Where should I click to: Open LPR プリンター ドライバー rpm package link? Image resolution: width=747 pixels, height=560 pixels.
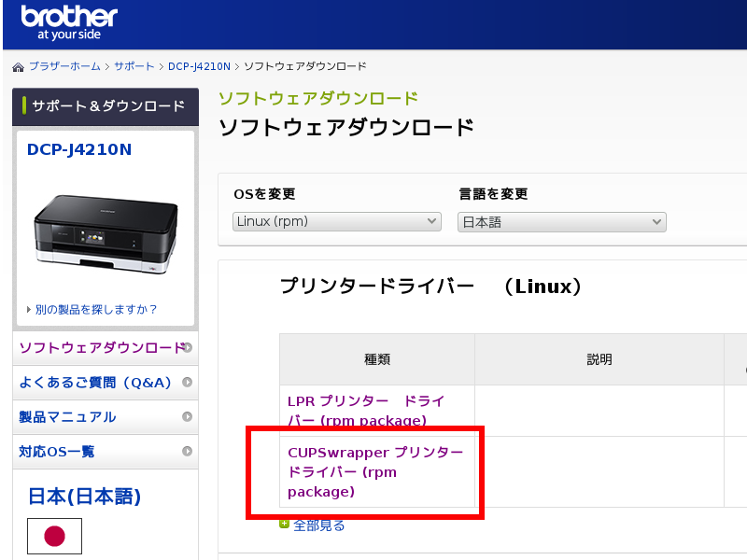[x=365, y=410]
